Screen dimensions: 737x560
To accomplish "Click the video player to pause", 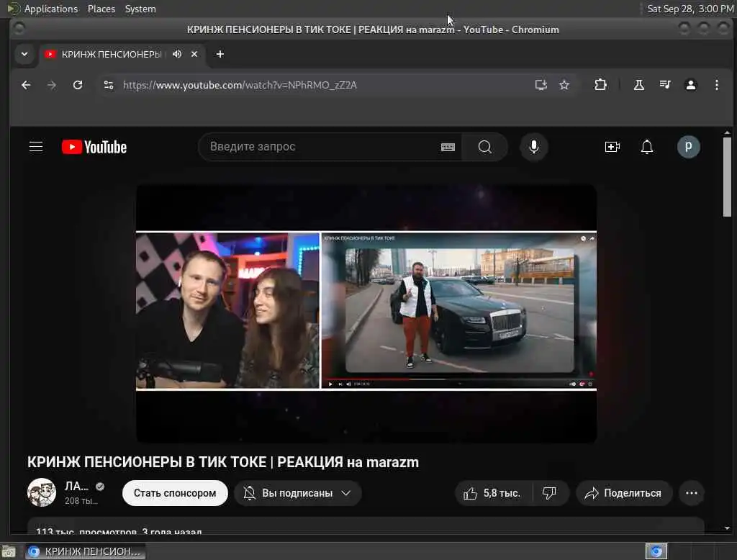I will pos(366,313).
